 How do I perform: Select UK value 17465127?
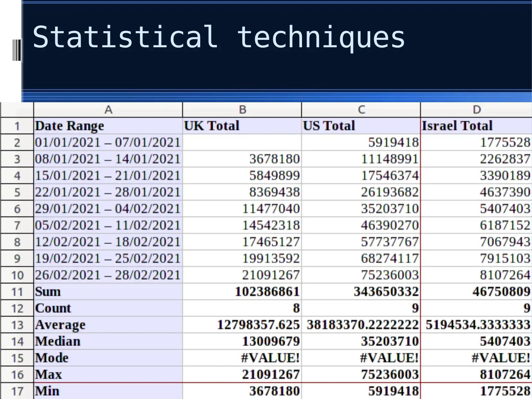[242, 242]
